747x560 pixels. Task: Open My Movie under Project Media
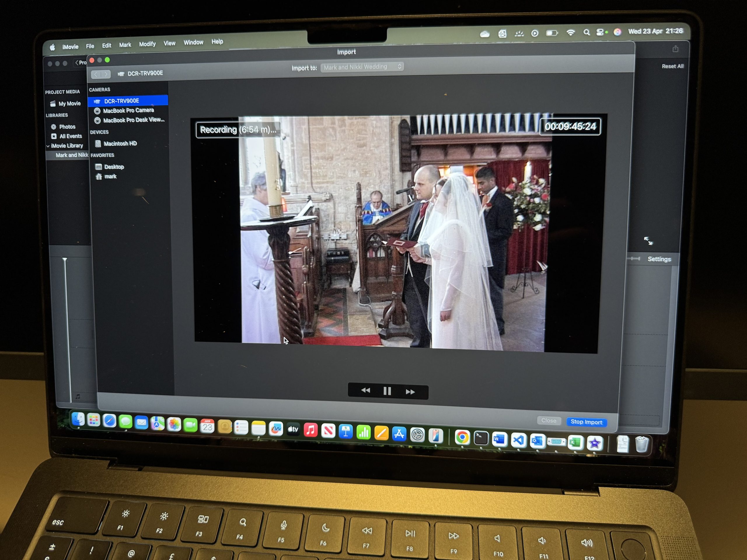tap(69, 104)
